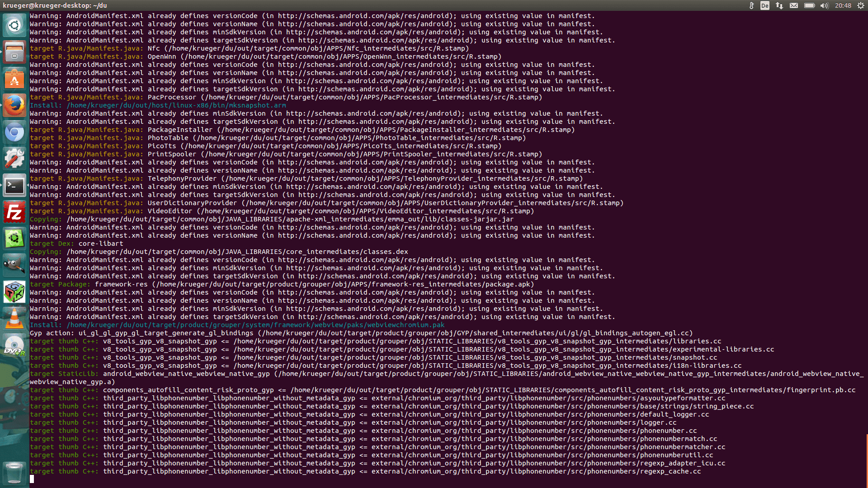Click the libphonenumber line ending string_piece.cc
868x488 pixels.
pos(392,406)
